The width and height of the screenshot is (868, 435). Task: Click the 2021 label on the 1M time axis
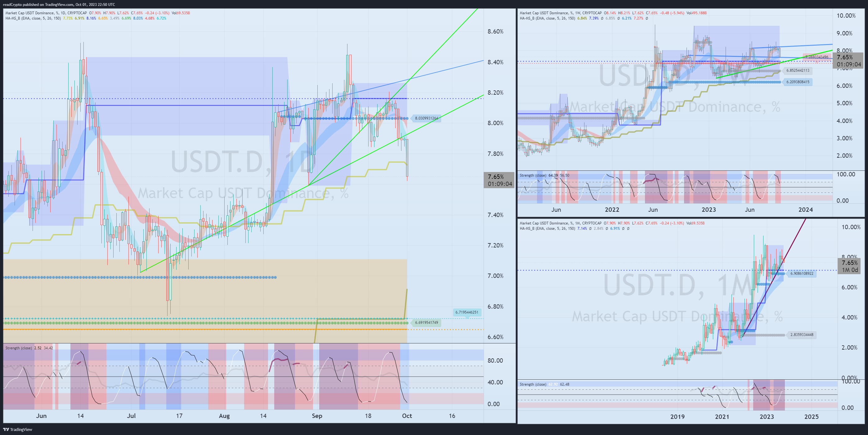[722, 417]
